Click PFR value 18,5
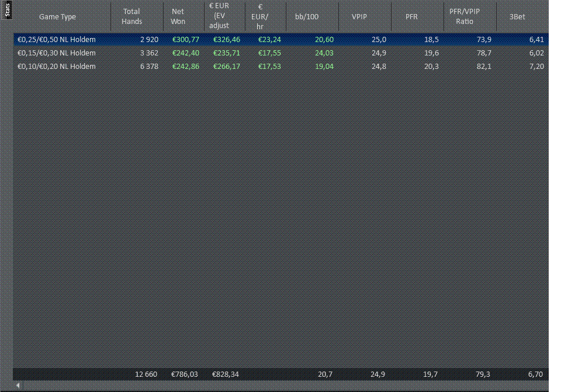The image size is (561, 392). (431, 39)
